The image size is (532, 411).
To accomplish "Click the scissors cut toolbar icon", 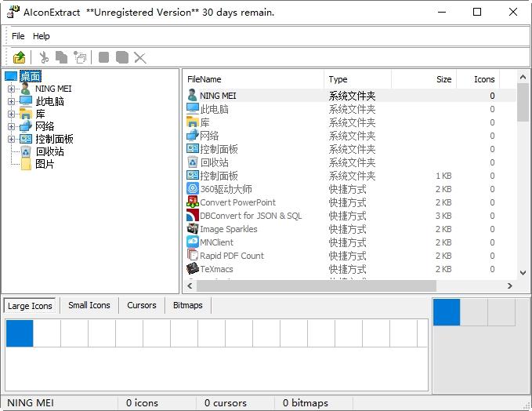I will pyautogui.click(x=44, y=57).
